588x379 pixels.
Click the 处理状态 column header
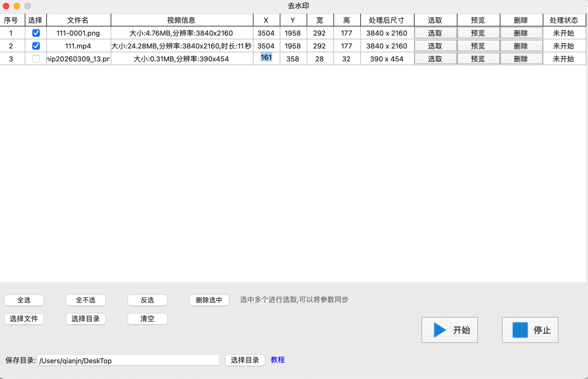564,20
